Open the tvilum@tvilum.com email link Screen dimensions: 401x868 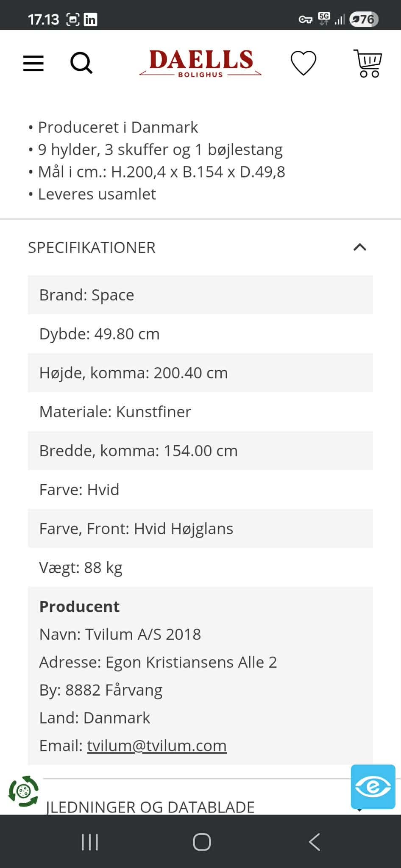[x=156, y=746]
